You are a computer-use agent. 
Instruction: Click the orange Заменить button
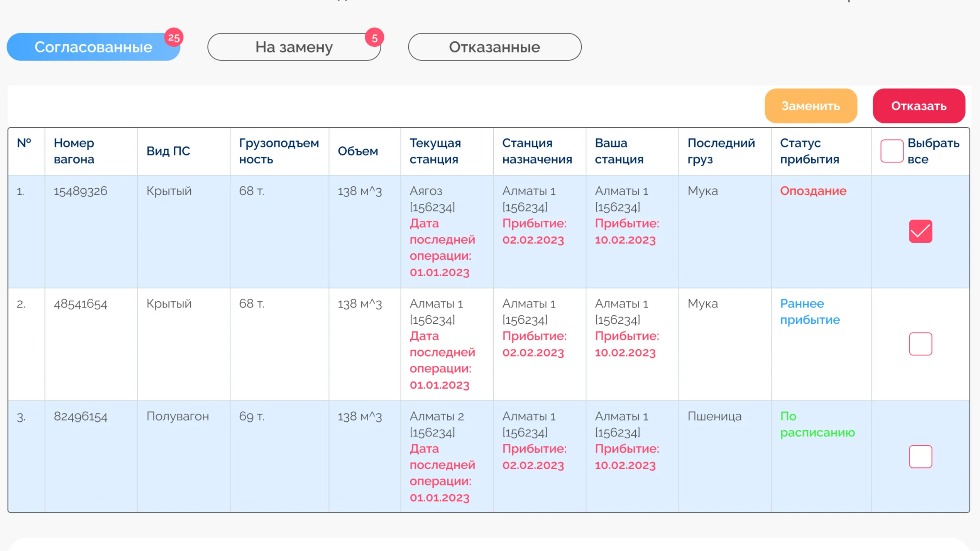(811, 106)
